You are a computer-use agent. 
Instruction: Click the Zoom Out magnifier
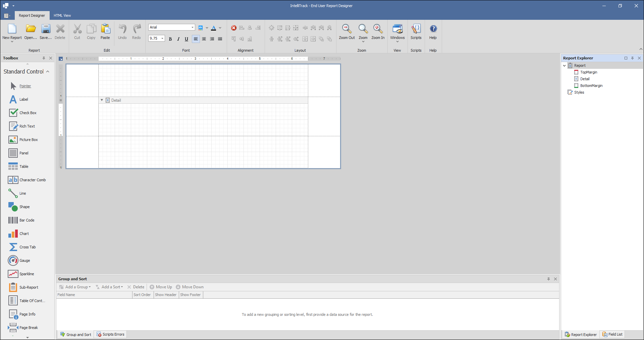(347, 29)
